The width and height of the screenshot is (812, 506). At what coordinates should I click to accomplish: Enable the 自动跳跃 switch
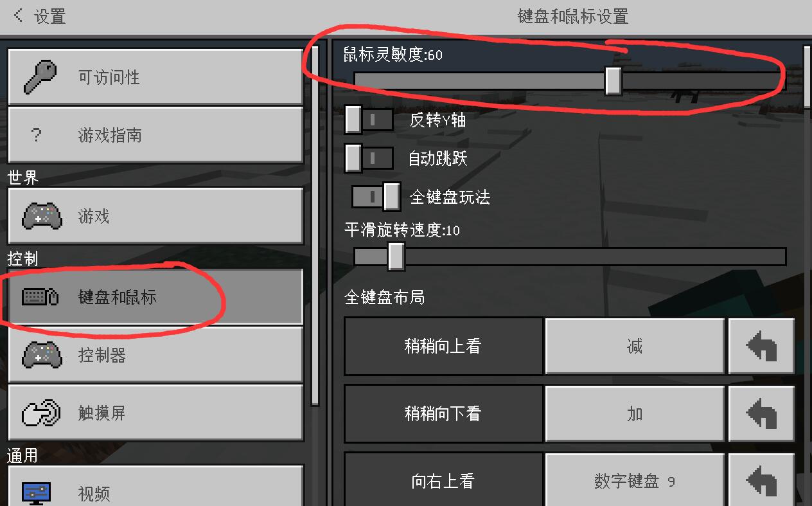[x=369, y=158]
